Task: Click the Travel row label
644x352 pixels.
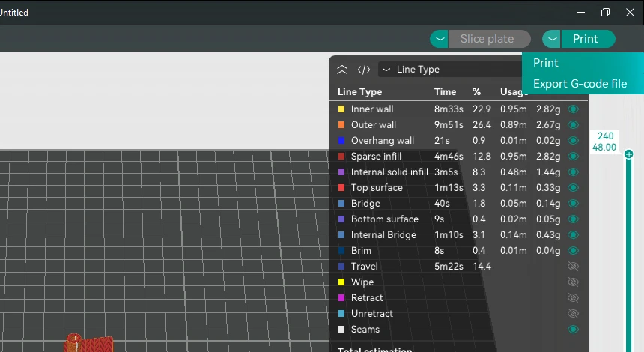Action: click(x=364, y=266)
